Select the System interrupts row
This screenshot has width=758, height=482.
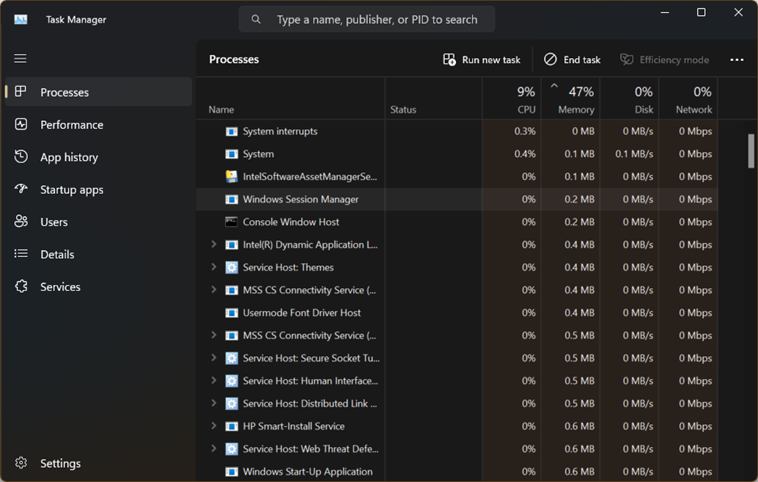click(457, 131)
